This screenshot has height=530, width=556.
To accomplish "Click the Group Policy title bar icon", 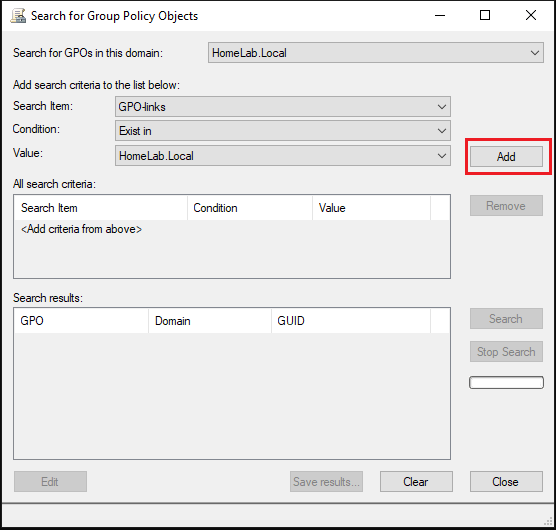I will click(x=18, y=16).
